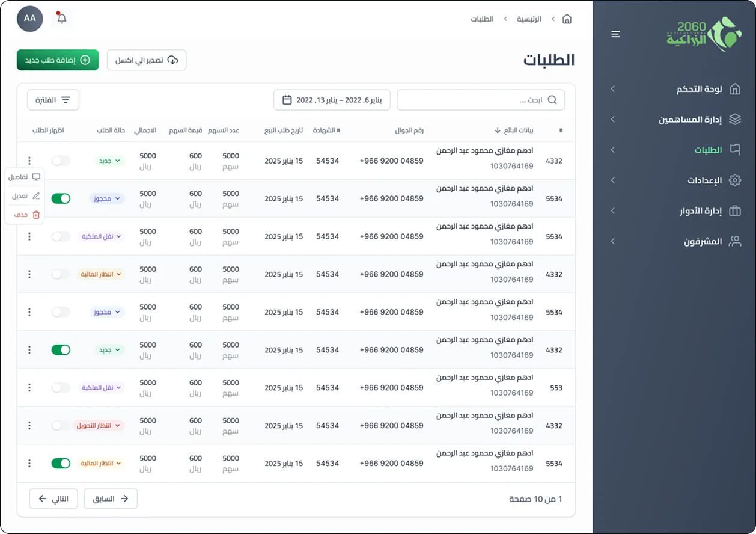Click the الإعدادات gear icon in sidebar
756x534 pixels.
tap(736, 180)
